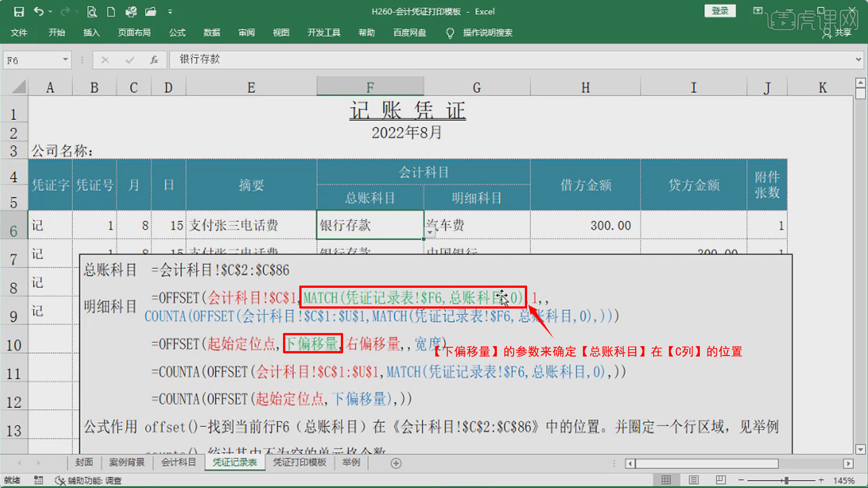Click the Undo arrow icon
The image size is (868, 488).
point(39,12)
